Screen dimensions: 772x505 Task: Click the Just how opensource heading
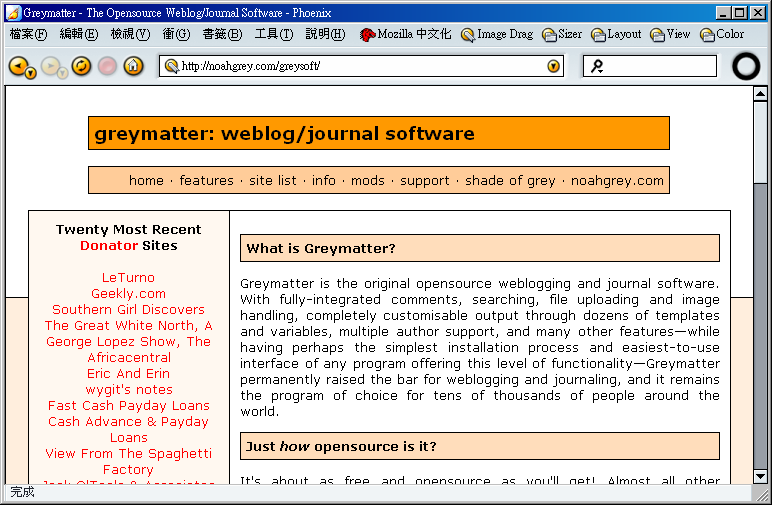(x=480, y=446)
